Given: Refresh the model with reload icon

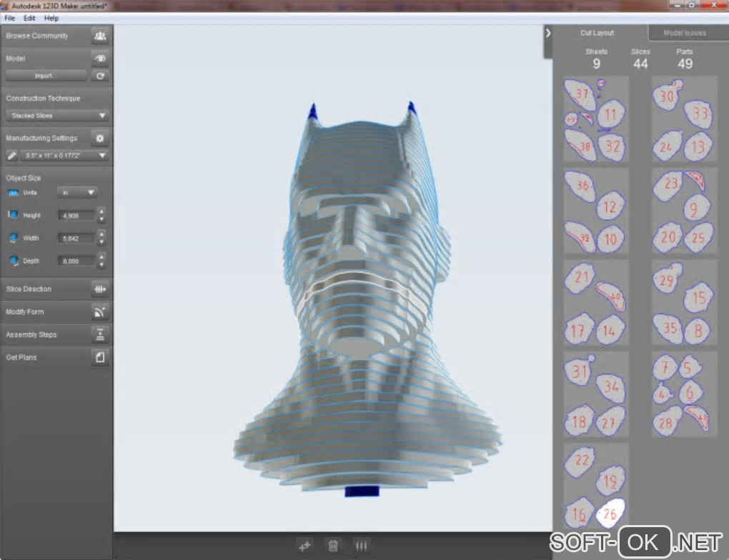Looking at the screenshot, I should click(x=100, y=76).
